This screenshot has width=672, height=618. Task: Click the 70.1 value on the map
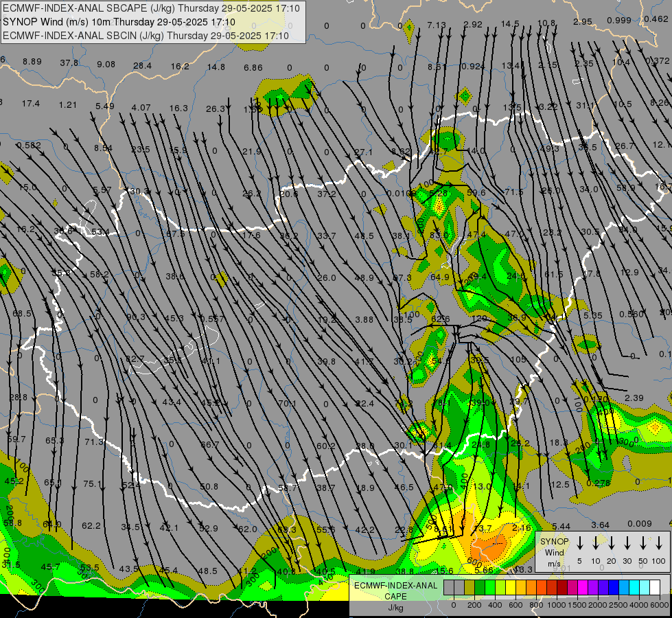pos(287,403)
